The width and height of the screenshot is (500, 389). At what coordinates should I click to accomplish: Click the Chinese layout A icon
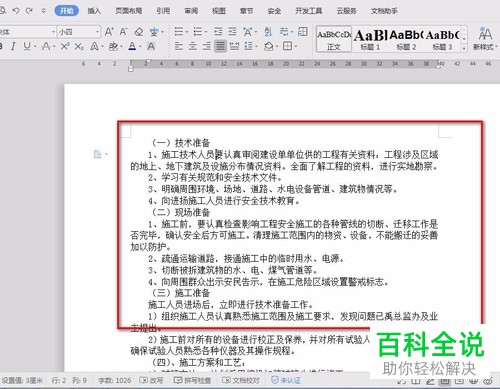tap(248, 32)
